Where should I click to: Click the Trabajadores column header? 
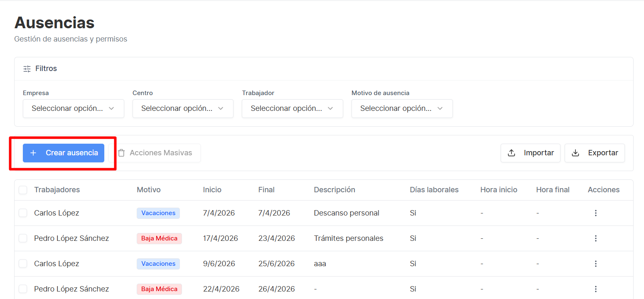[x=57, y=190]
